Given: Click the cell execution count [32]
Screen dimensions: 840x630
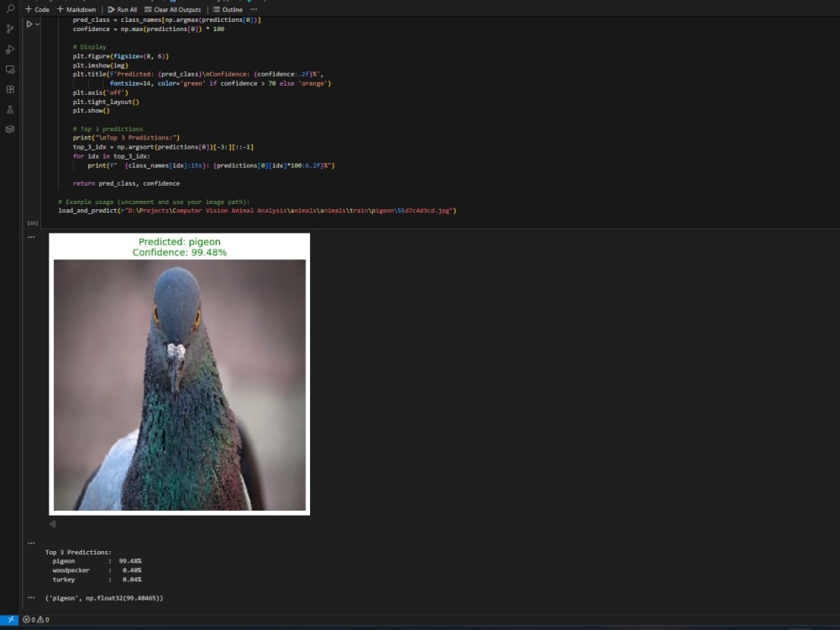Looking at the screenshot, I should click(x=33, y=223).
